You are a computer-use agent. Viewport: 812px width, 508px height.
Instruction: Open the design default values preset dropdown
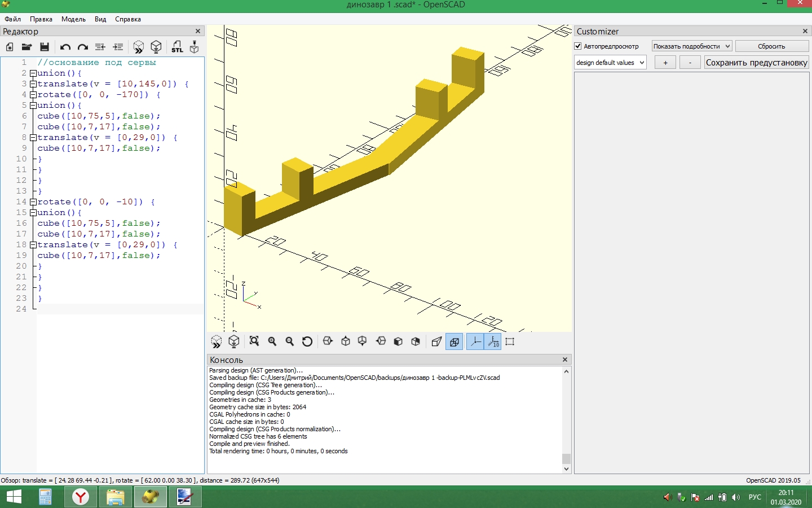(x=610, y=63)
